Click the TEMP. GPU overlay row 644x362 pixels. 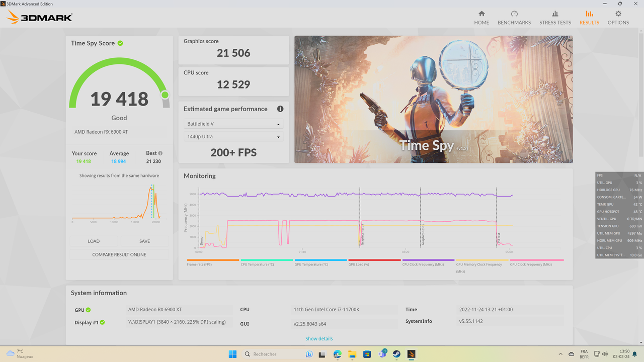click(619, 205)
